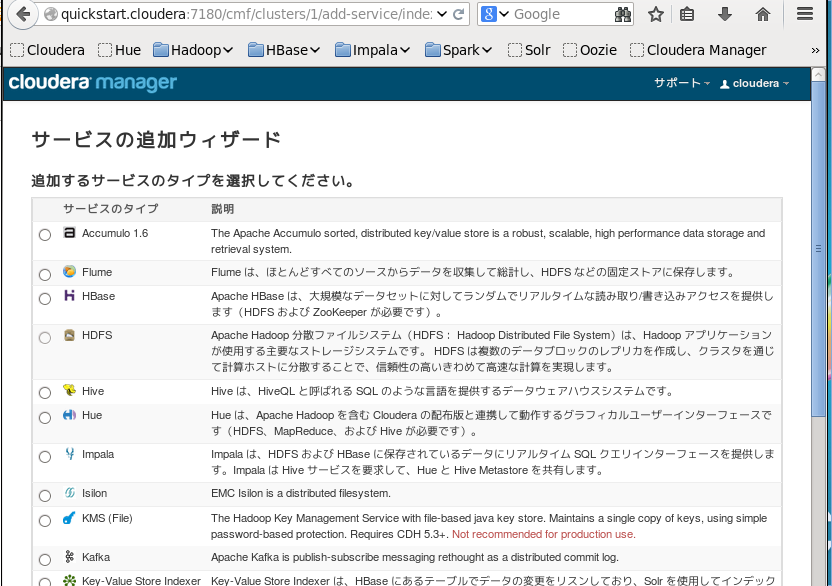Image resolution: width=832 pixels, height=586 pixels.
Task: Click the page vertical scrollbar thumb
Action: coord(818,248)
